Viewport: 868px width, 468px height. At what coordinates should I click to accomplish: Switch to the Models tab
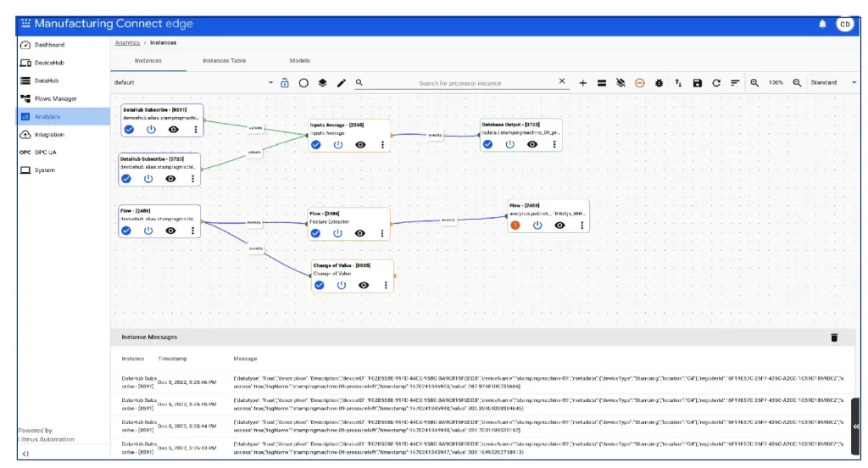click(x=299, y=61)
